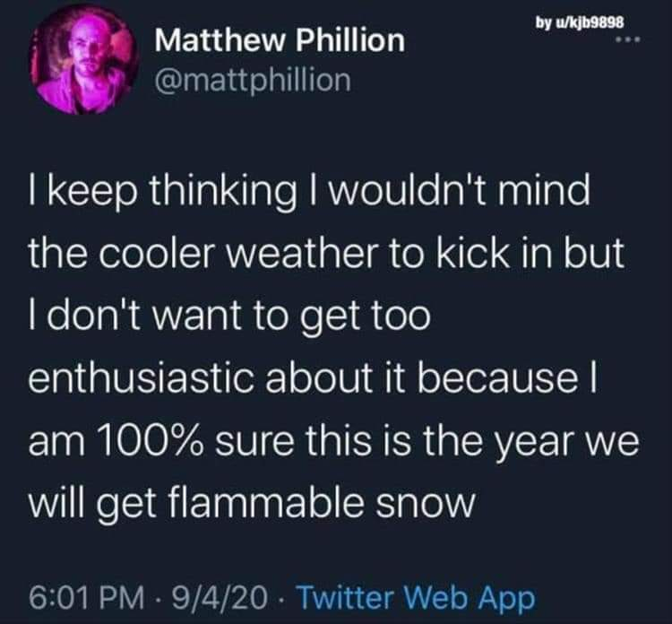672x624 pixels.
Task: Click the word "enthusiastic" in the tweet
Action: pos(140,377)
